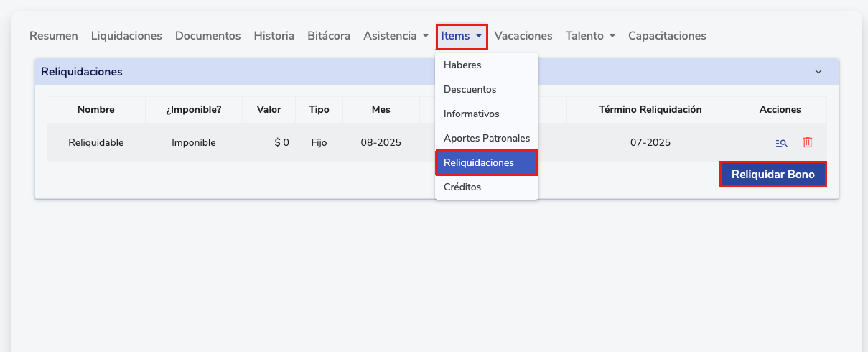Viewport: 868px width, 352px height.
Task: Choose Descuentos in the dropdown list
Action: (x=470, y=89)
